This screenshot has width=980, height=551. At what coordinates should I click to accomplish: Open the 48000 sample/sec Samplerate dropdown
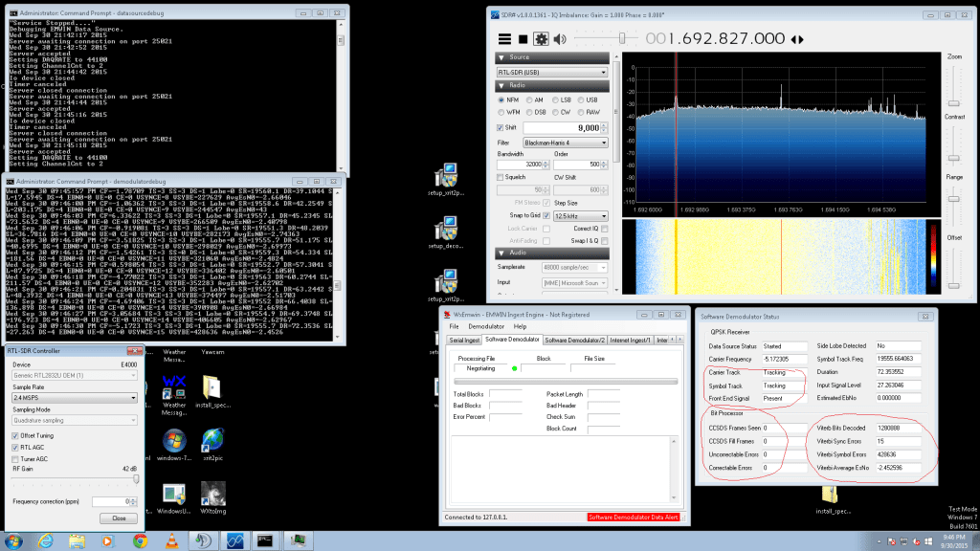(574, 268)
